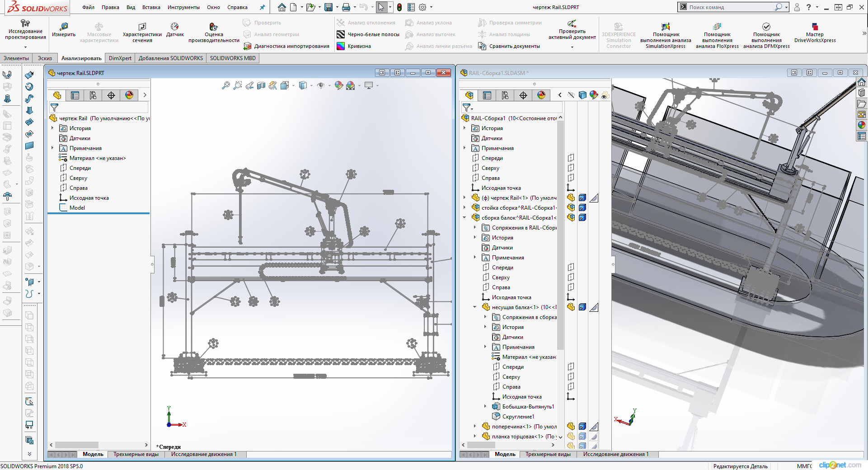The height and width of the screenshot is (470, 868).
Task: Select Трехмерные виды in left window
Action: click(136, 454)
